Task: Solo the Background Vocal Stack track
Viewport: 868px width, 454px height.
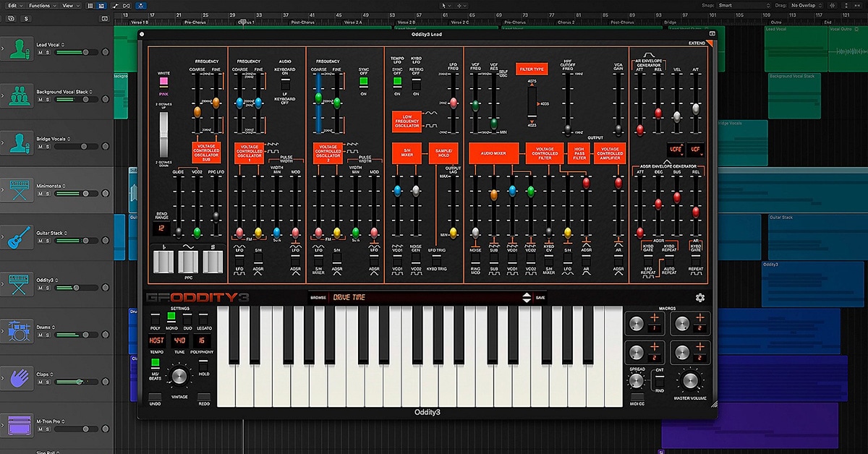Action: (48, 100)
